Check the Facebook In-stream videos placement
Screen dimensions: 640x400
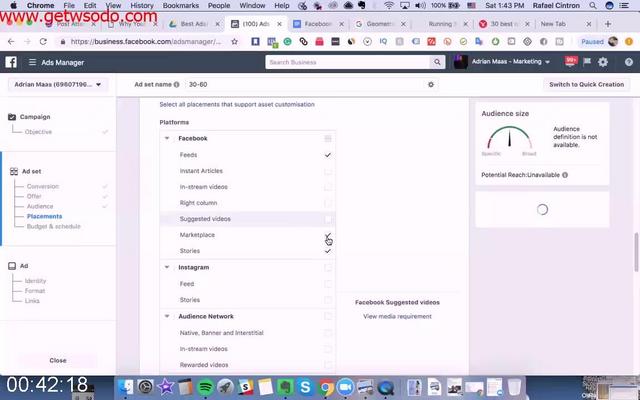[x=328, y=187]
